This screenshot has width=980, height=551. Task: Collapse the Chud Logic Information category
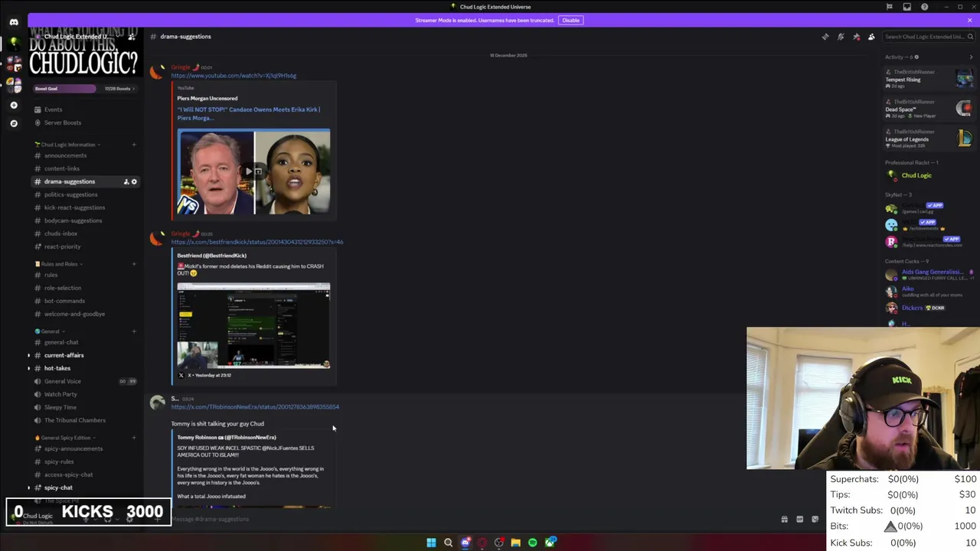pos(67,145)
